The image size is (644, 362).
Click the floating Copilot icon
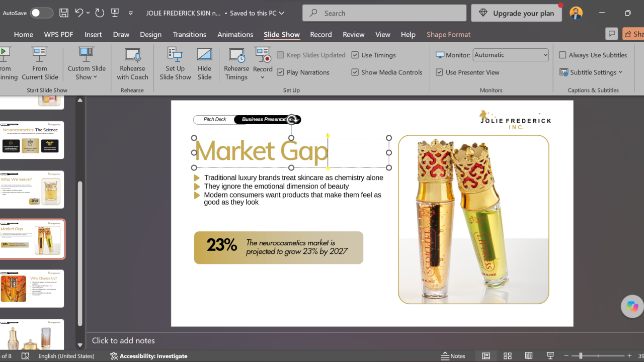(x=632, y=306)
